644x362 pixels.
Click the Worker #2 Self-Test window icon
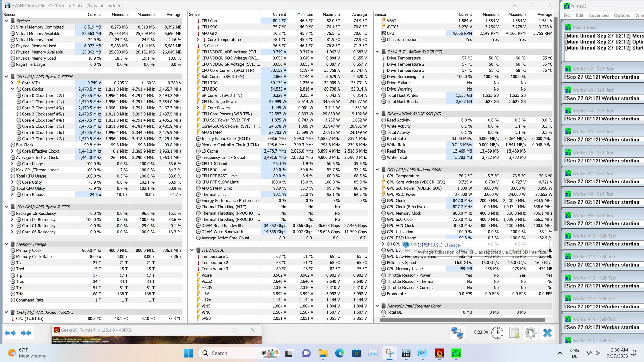(568, 69)
